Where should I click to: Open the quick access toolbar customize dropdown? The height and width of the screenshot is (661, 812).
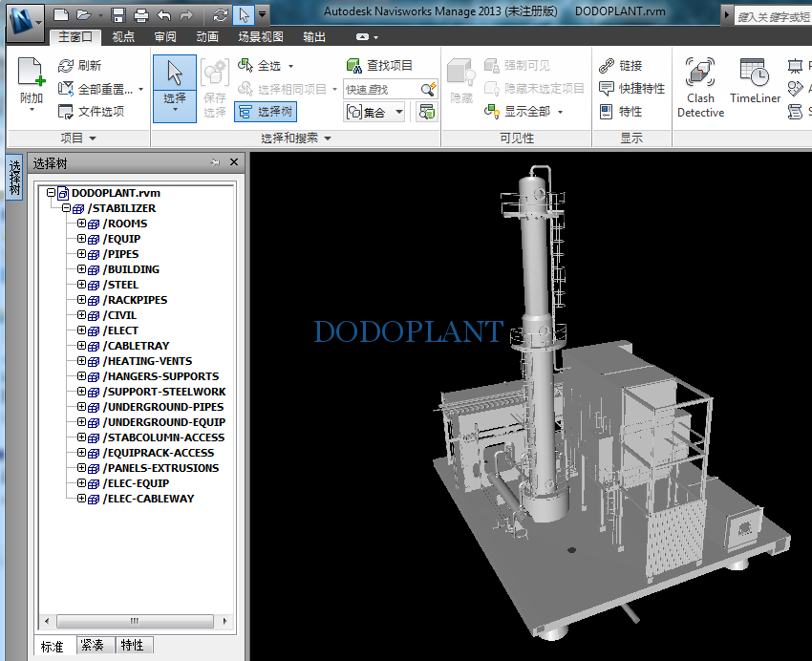263,15
